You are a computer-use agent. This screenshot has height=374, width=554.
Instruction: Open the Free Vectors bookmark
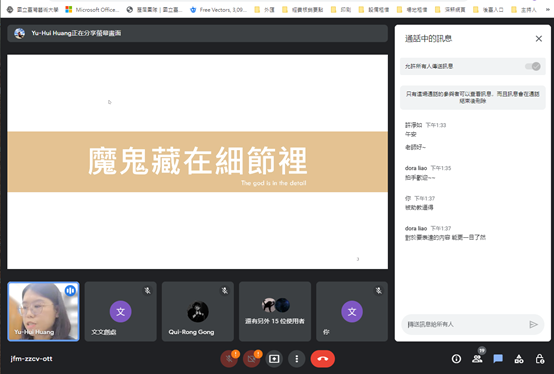(218, 10)
